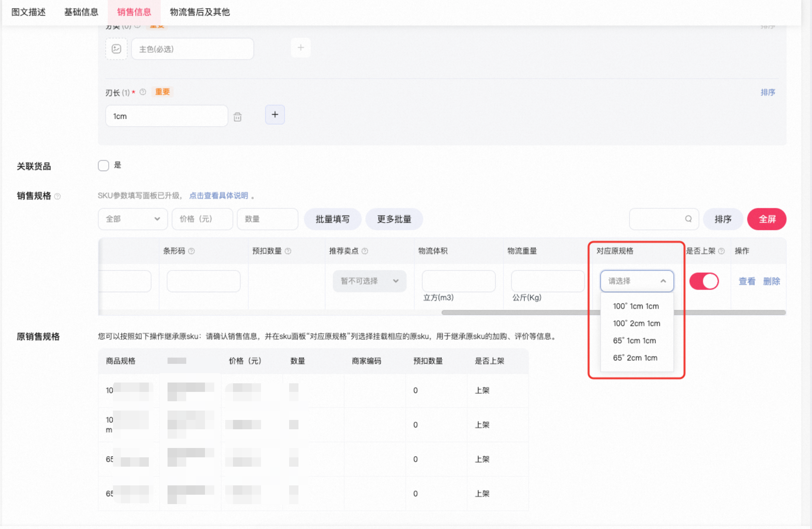Collapse the 请选择 对应原规格 dropdown
The image size is (812, 529).
637,281
